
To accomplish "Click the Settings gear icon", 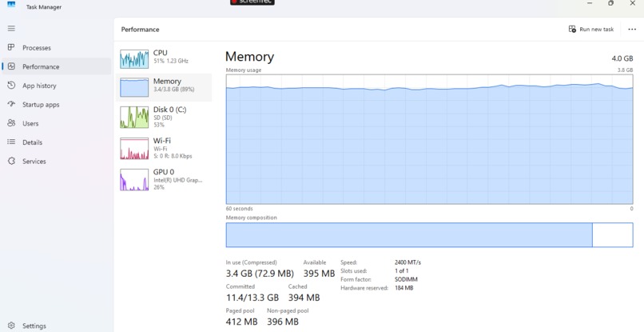I will 11,326.
